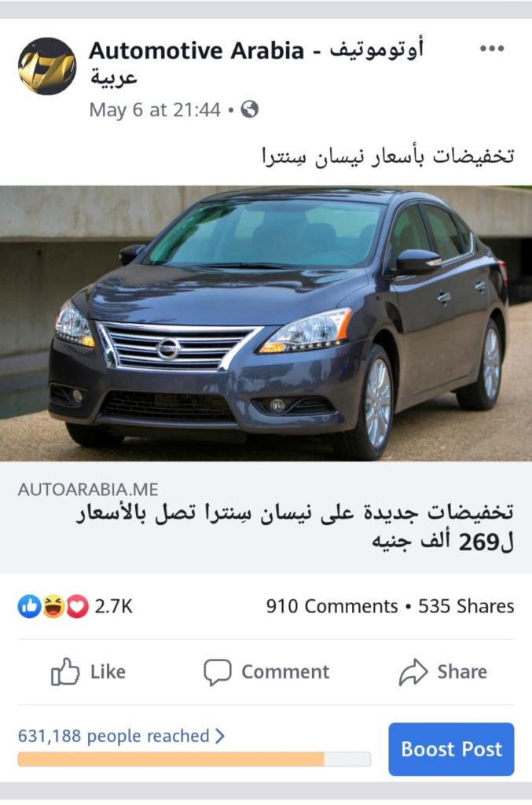The height and width of the screenshot is (805, 532).
Task: Open the 910 Comments link
Action: (x=332, y=606)
